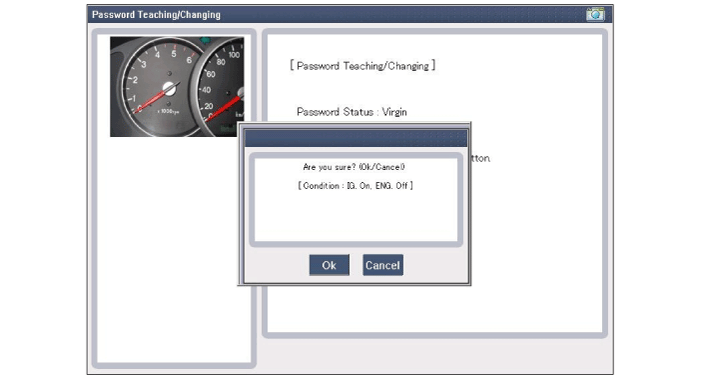701x379 pixels.
Task: Click the Condition IG. On, ENG. Off line
Action: coord(355,185)
